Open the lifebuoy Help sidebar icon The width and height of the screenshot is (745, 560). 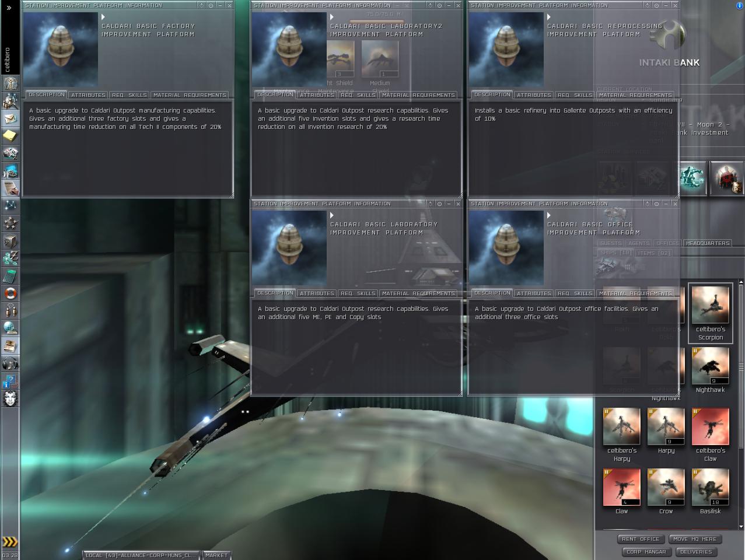pos(10,293)
